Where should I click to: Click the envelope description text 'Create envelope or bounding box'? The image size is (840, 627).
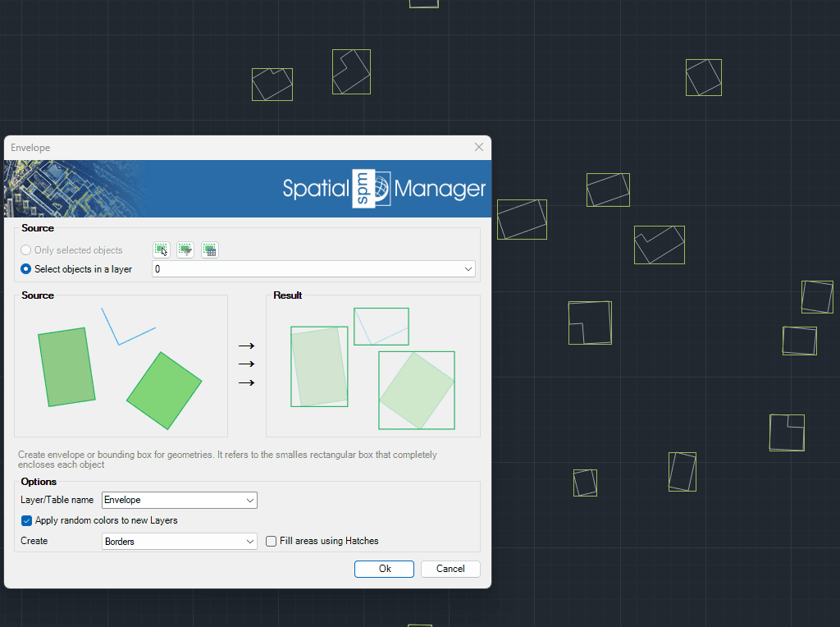pos(227,460)
